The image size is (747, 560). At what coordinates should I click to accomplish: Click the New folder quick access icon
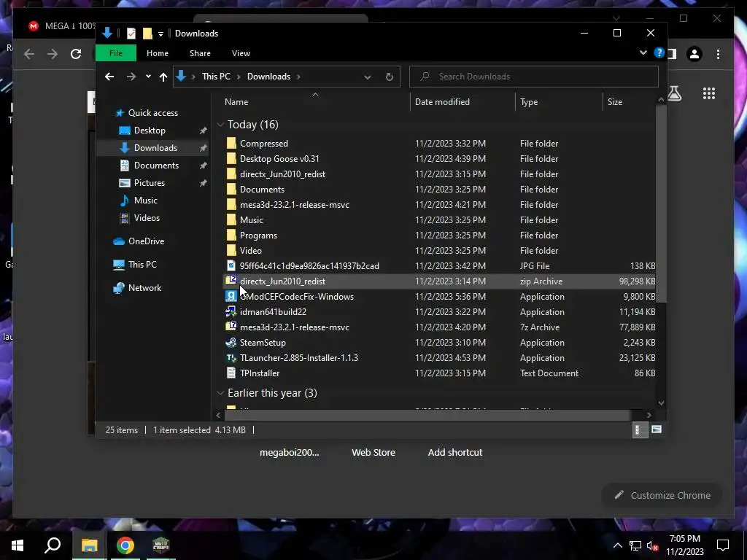pos(147,34)
